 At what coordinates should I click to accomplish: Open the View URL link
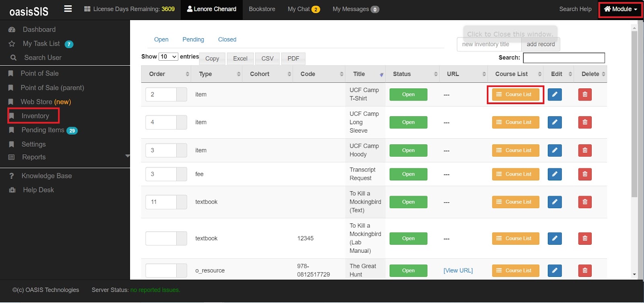click(458, 270)
